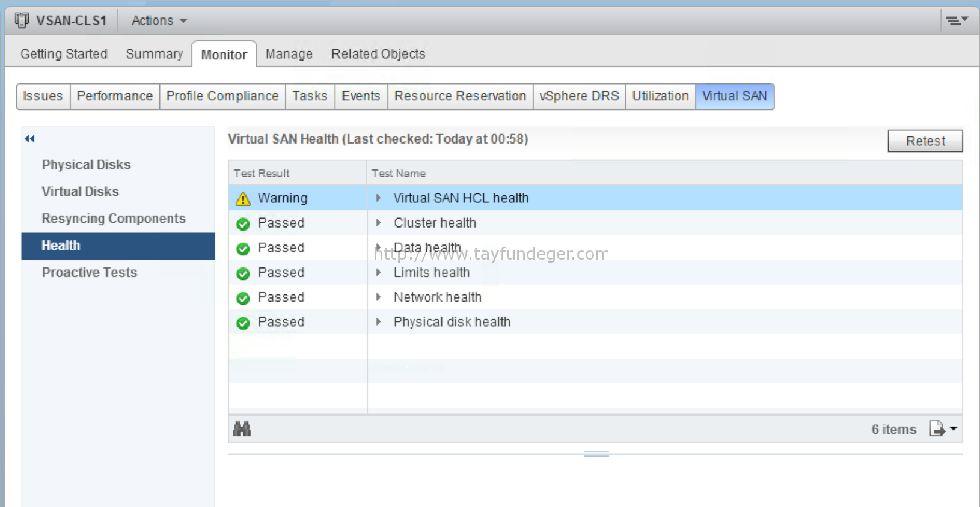
Task: Open the find binoculars icon
Action: point(242,429)
